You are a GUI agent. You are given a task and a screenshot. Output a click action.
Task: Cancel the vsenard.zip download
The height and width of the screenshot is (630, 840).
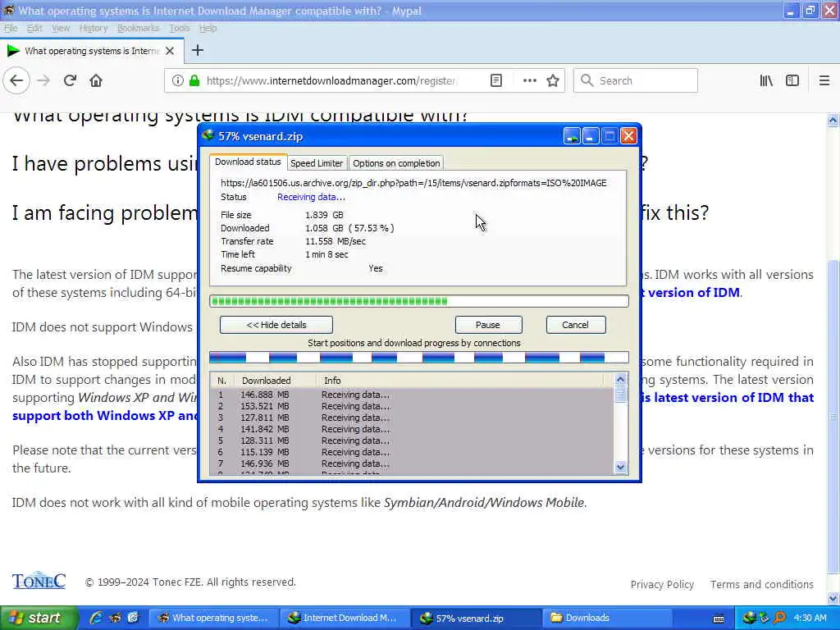pos(575,325)
